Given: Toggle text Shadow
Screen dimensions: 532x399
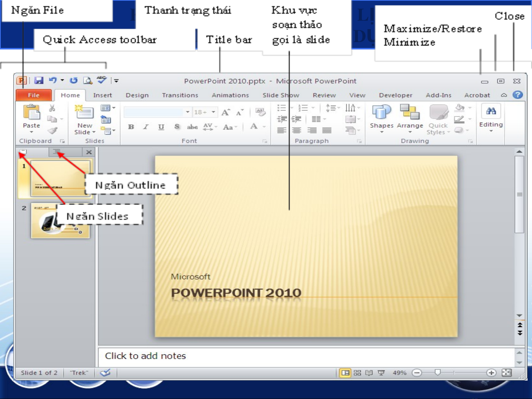Looking at the screenshot, I should (x=177, y=127).
